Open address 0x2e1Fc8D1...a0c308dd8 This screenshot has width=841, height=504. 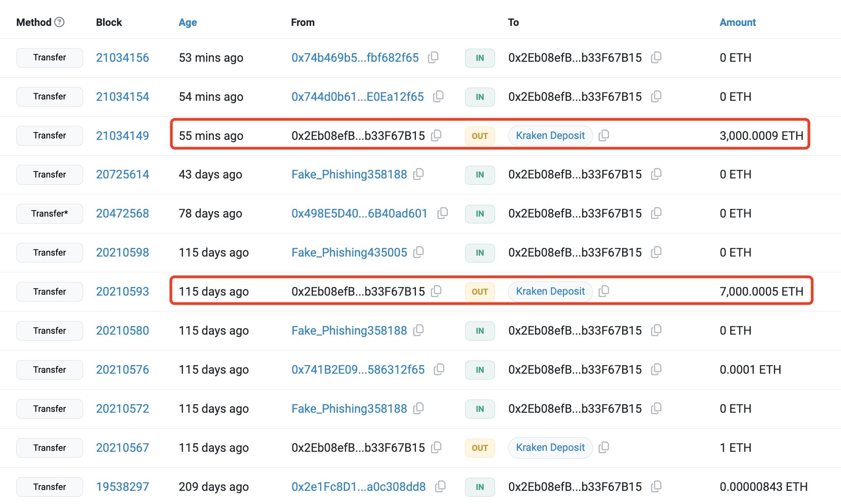pyautogui.click(x=359, y=487)
